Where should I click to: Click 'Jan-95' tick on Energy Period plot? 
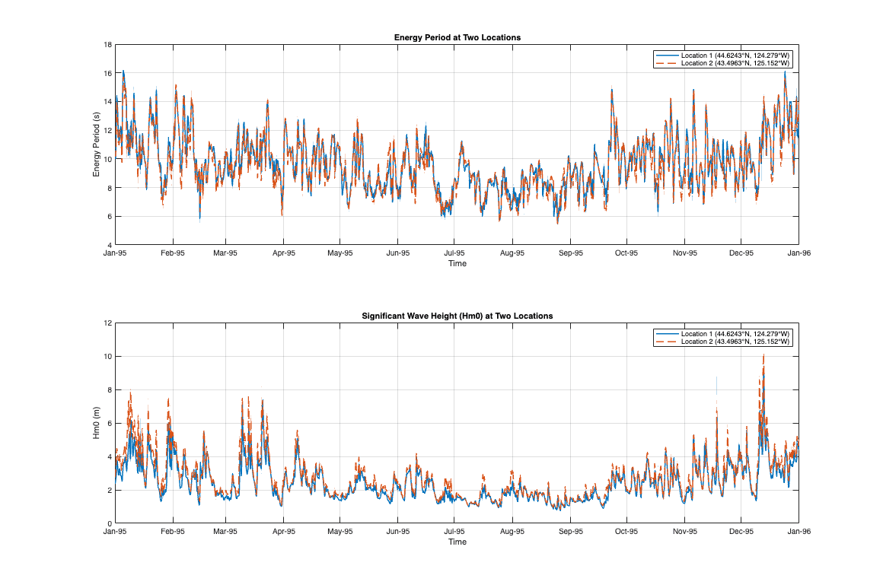(x=115, y=253)
